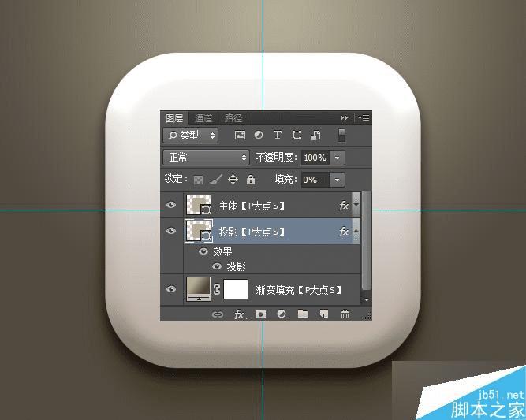Screen dimensions: 526x420
Task: Open the fill slider dropdown arrow
Action: point(338,180)
